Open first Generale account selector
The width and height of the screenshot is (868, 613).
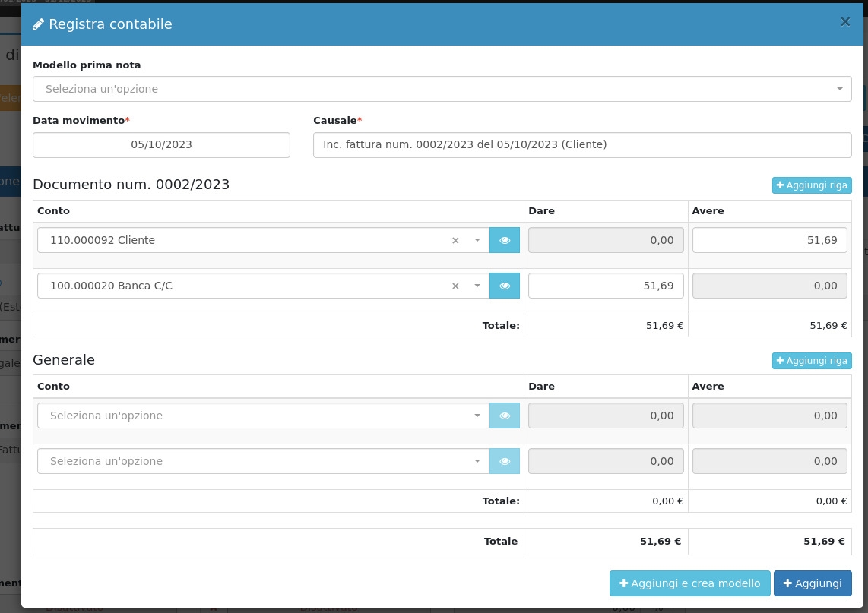click(x=262, y=416)
